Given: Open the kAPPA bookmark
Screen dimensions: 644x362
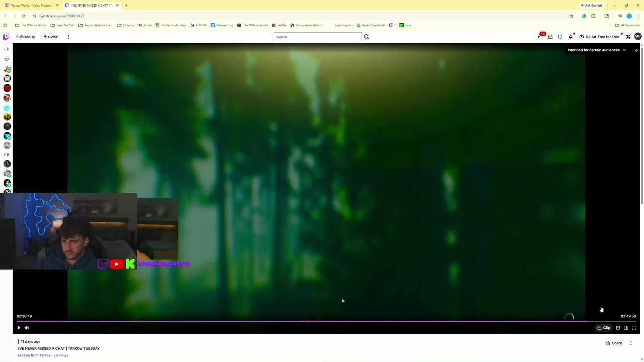Looking at the screenshot, I should pyautogui.click(x=279, y=25).
